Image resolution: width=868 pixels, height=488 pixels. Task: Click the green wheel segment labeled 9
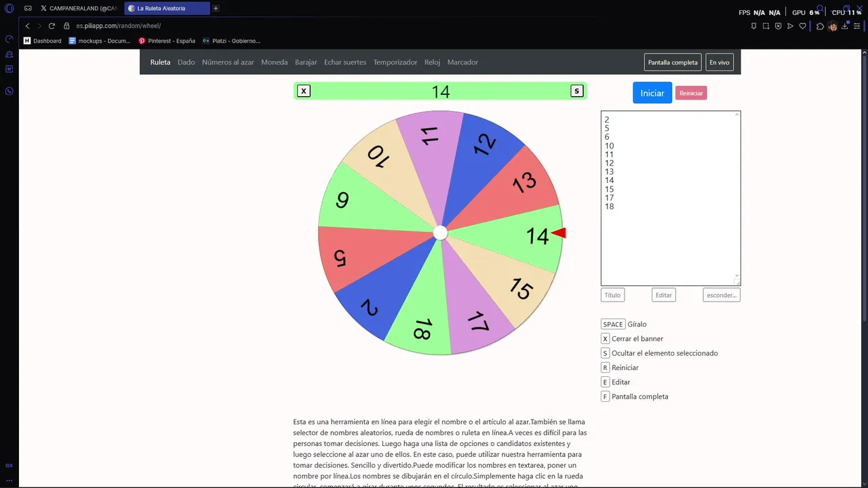tap(349, 201)
